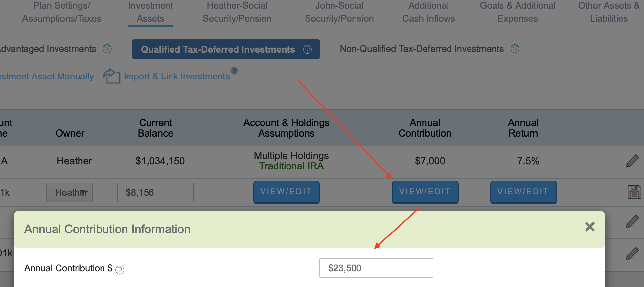Click the Import & Link Investments share icon
The height and width of the screenshot is (287, 644).
(111, 76)
